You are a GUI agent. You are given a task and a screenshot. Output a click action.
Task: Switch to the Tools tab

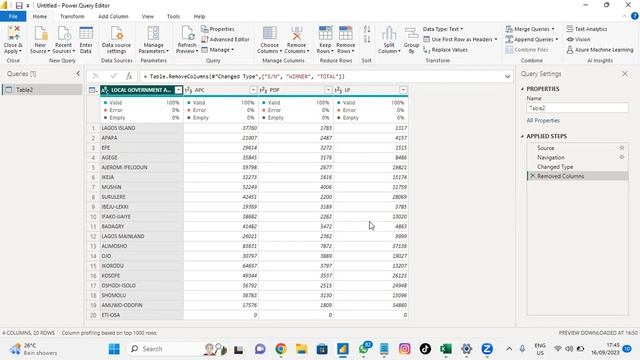[173, 16]
